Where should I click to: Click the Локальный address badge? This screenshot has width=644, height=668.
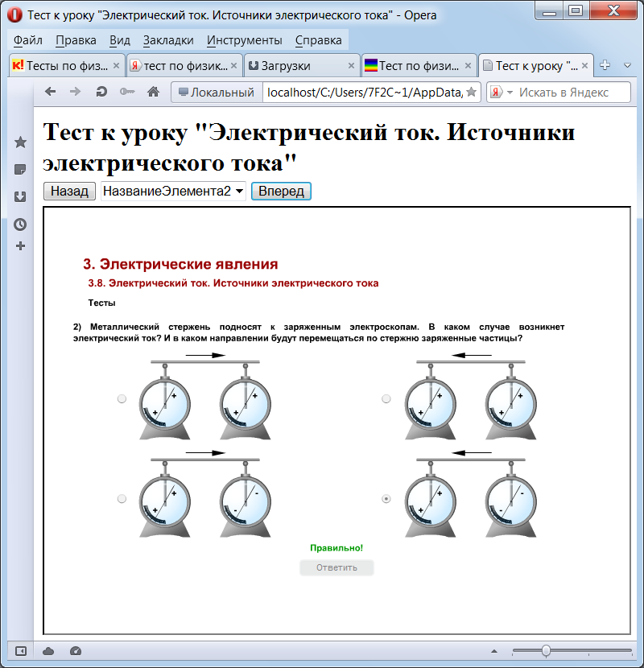217,92
